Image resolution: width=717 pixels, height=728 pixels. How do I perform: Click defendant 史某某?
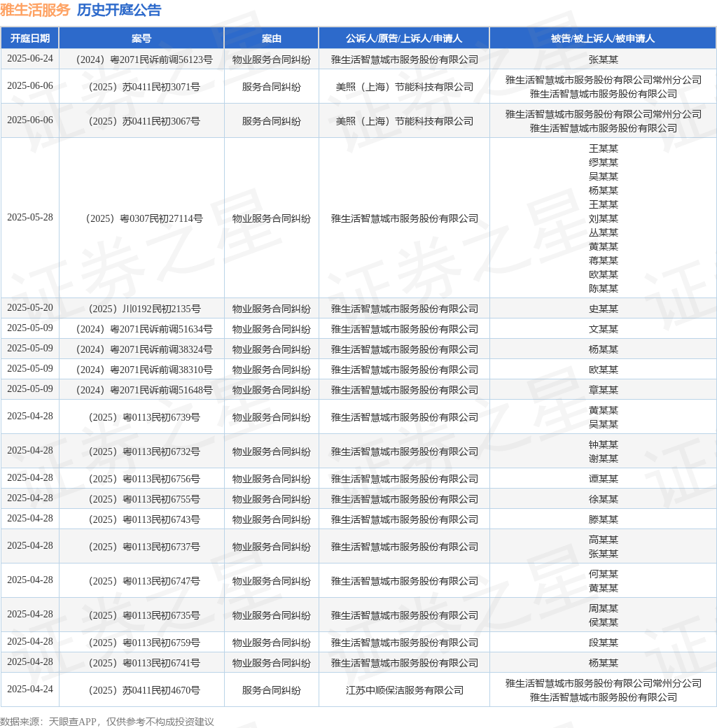[x=604, y=309]
